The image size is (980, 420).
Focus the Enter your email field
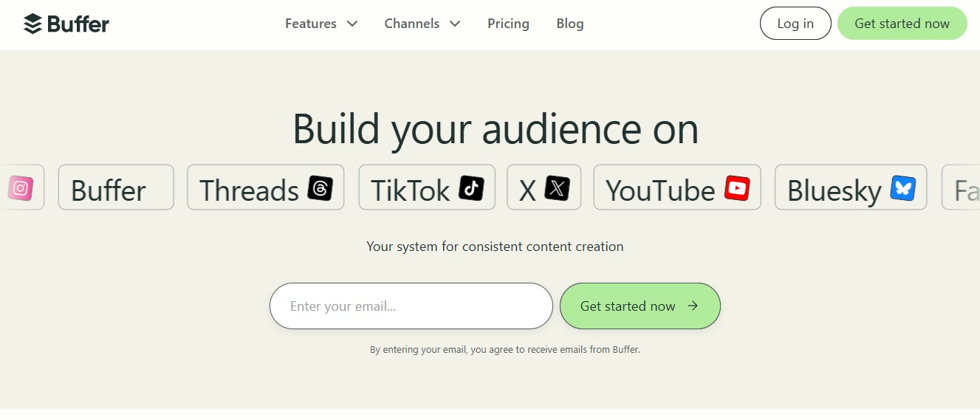411,306
